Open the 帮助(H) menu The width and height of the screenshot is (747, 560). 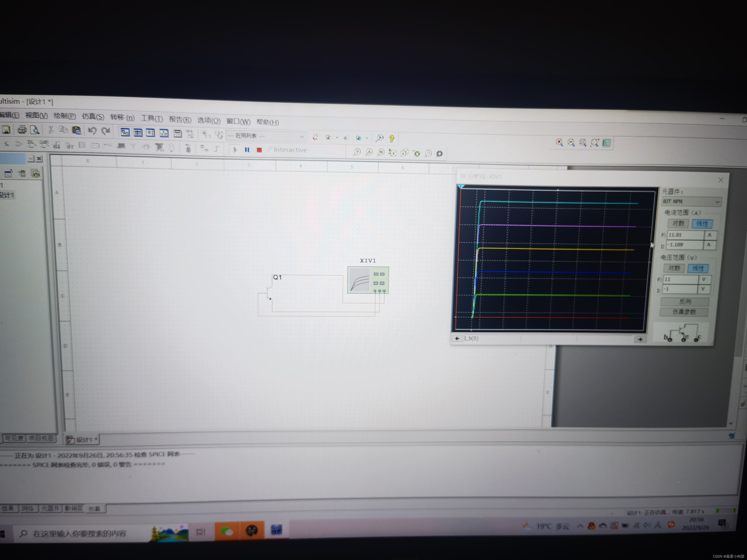pos(268,122)
